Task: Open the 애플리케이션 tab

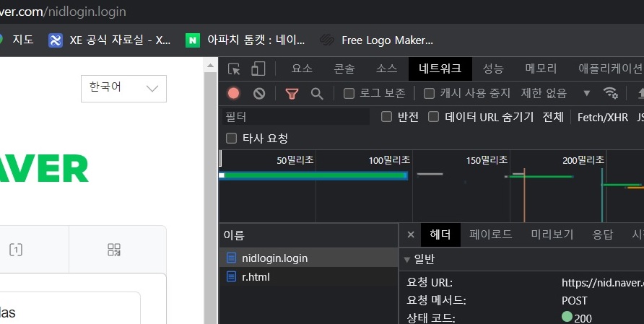Action: tap(611, 69)
